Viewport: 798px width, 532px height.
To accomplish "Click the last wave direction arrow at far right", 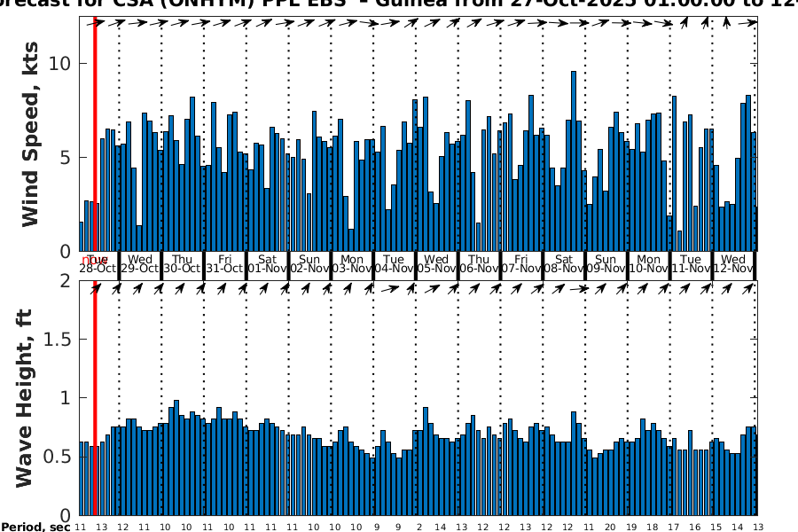I will (x=747, y=288).
